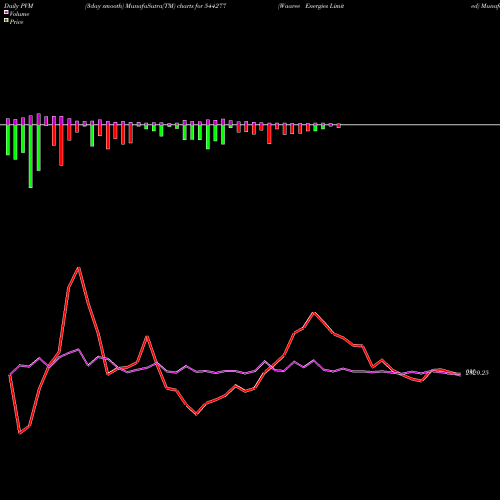Image resolution: width=500 pixels, height=500 pixels.
Task: Click the 'Daily PVM' title text
Action: 19,6
